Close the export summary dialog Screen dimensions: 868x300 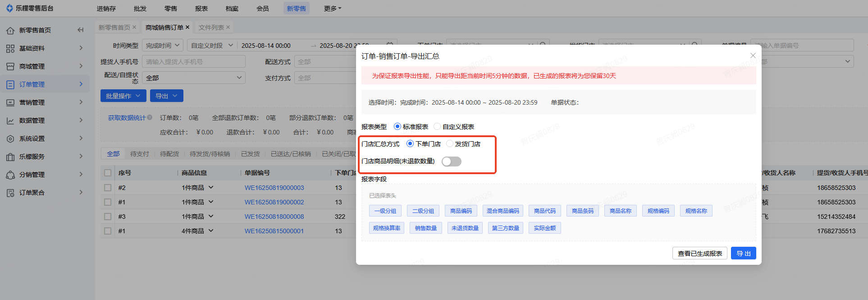click(x=753, y=55)
